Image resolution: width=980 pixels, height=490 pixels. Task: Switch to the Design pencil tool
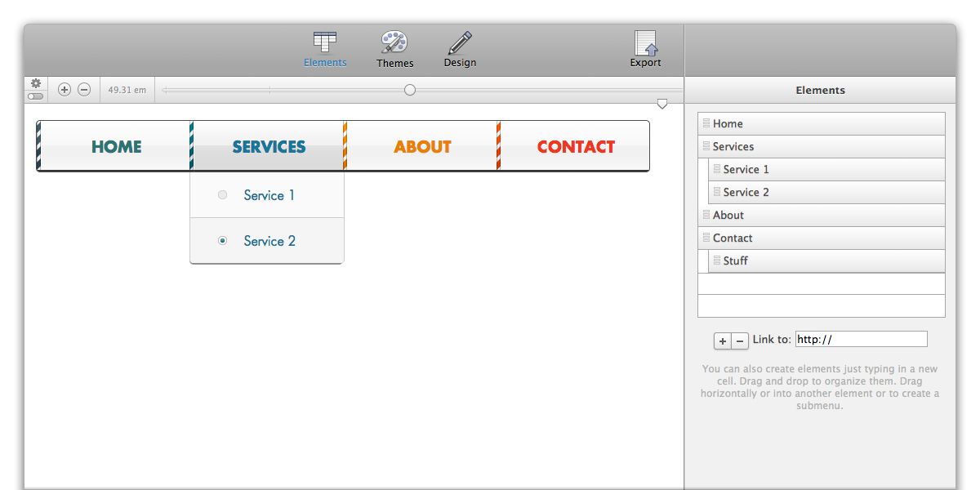click(460, 50)
